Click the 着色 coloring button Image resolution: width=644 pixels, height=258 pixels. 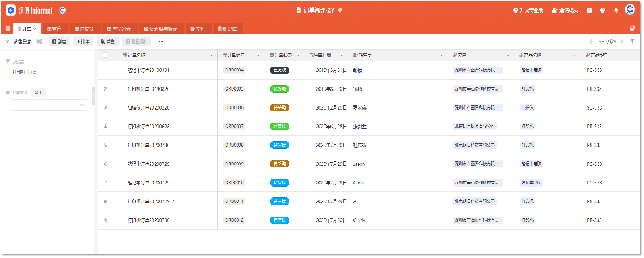point(108,41)
